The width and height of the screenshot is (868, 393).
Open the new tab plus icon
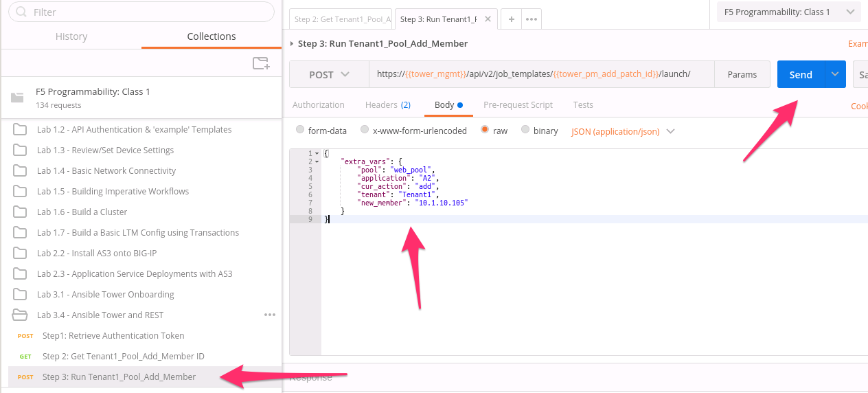(511, 19)
